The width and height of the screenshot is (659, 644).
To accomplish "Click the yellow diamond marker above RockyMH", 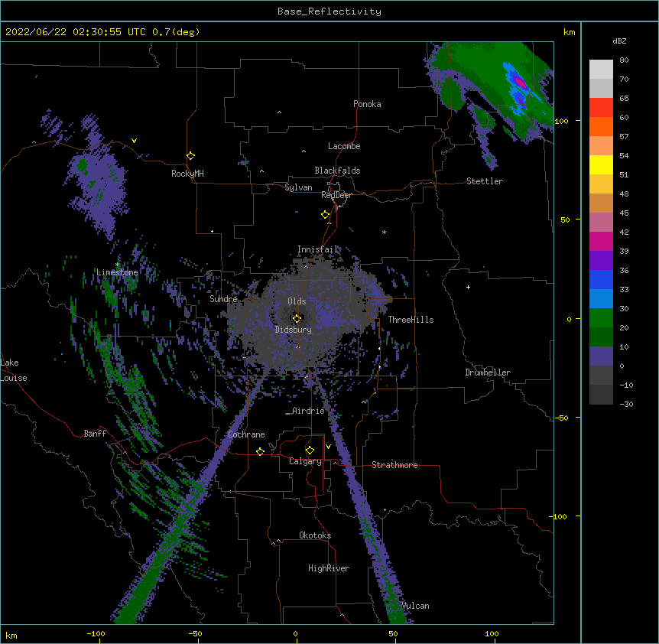I will coord(190,156).
